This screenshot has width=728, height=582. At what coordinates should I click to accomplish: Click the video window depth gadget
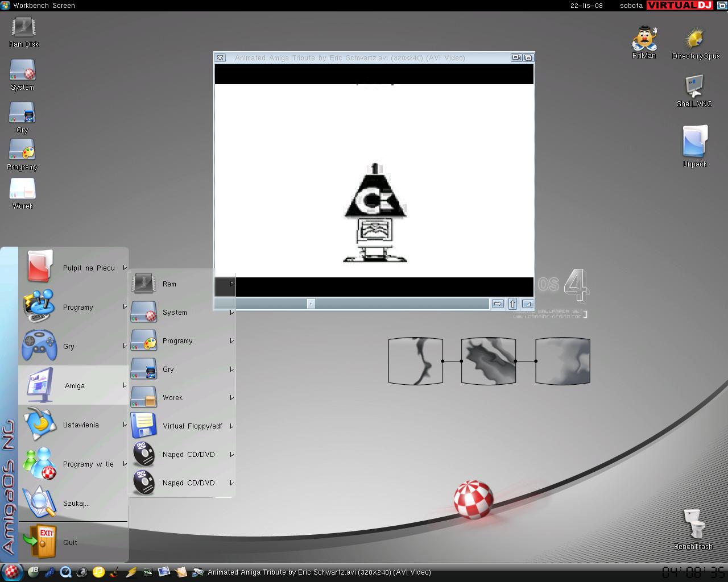coord(528,57)
